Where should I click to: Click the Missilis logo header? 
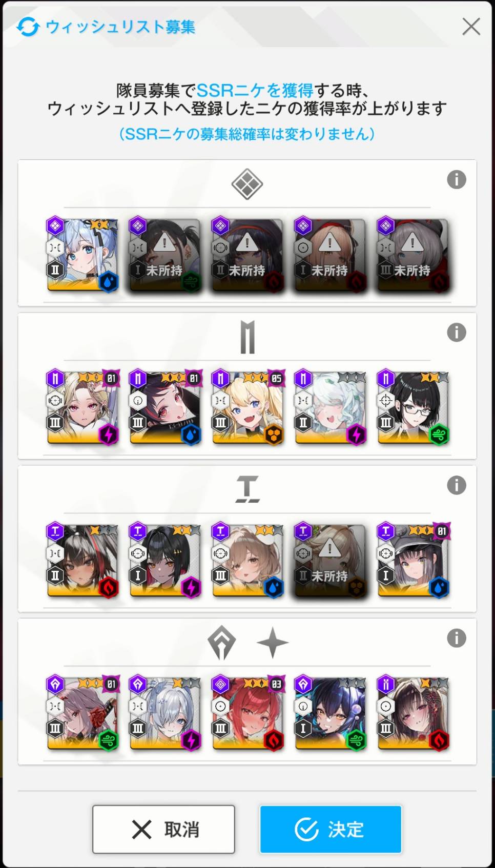point(247,337)
